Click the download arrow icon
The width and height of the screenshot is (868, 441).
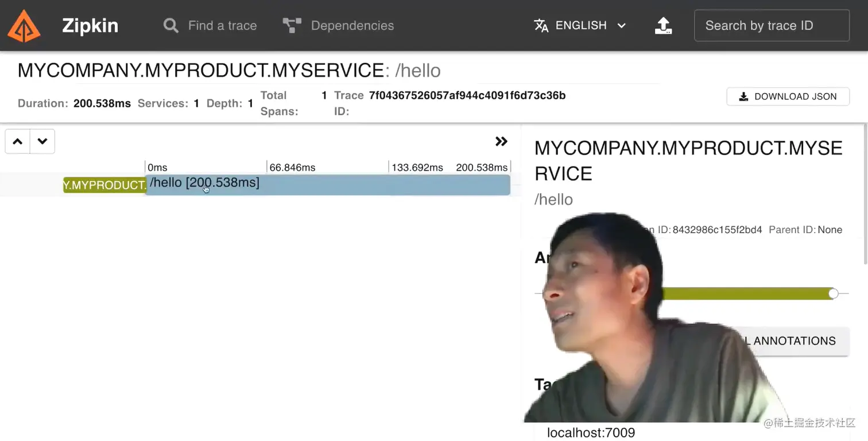pyautogui.click(x=743, y=96)
